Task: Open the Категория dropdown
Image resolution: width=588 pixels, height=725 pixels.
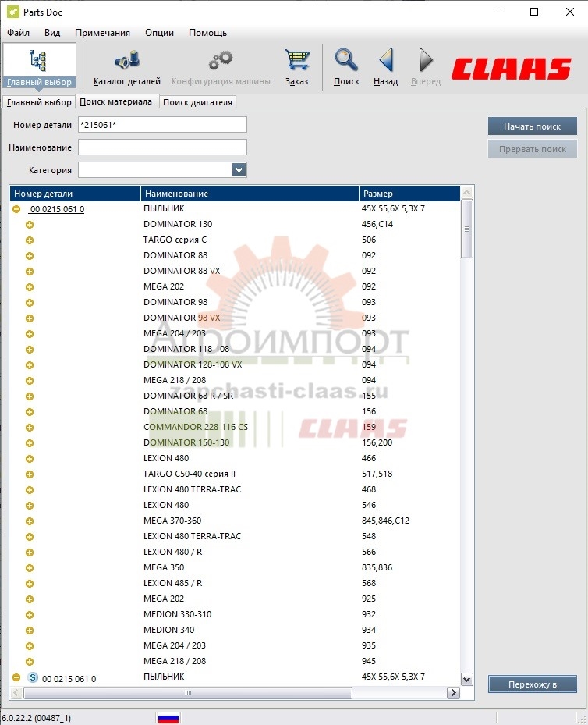Action: point(239,169)
